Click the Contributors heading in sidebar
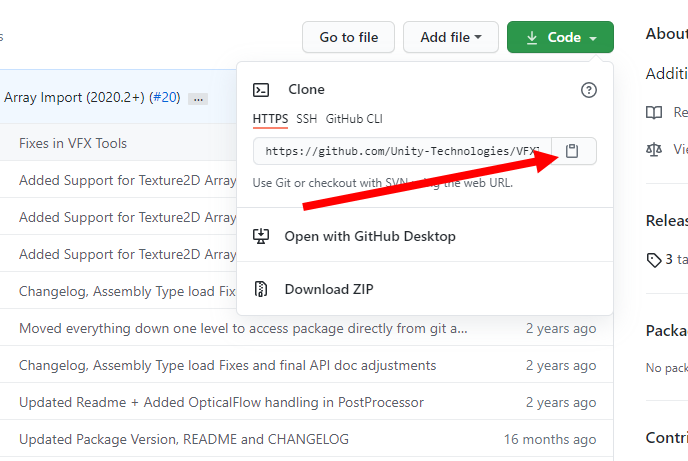The width and height of the screenshot is (688, 461). (666, 437)
